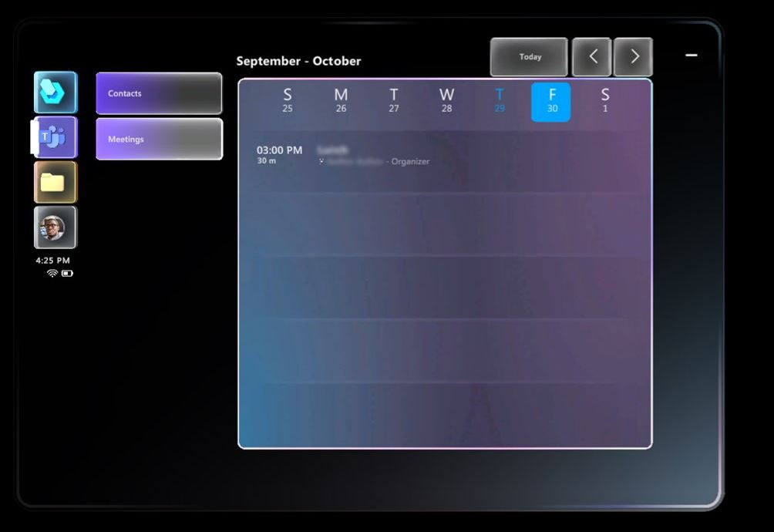The width and height of the screenshot is (774, 532).
Task: Open the user profile picture in the sidebar
Action: pos(55,227)
